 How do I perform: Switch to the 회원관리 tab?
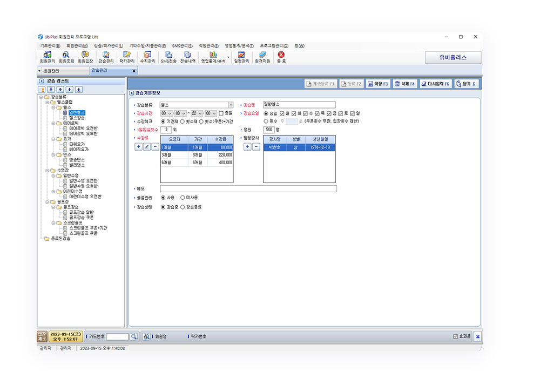tap(51, 71)
